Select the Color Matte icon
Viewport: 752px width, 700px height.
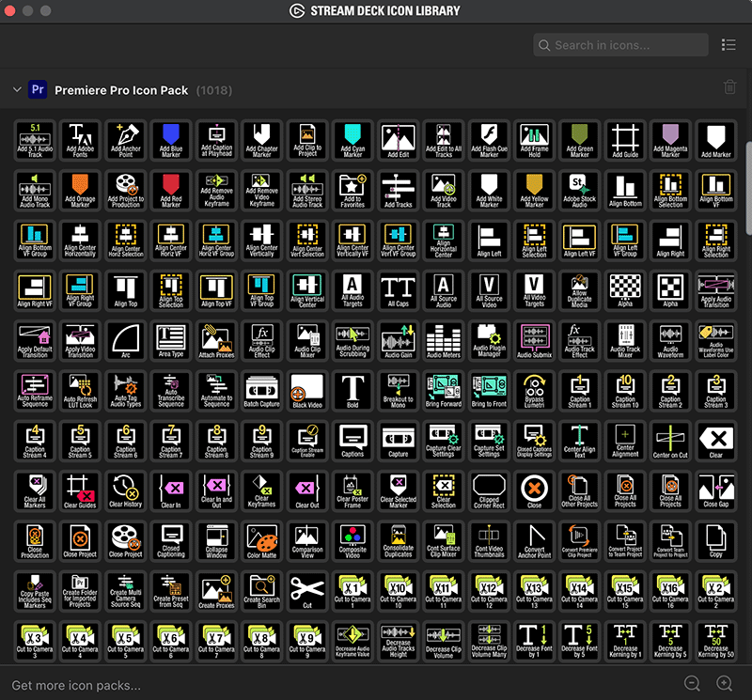262,541
